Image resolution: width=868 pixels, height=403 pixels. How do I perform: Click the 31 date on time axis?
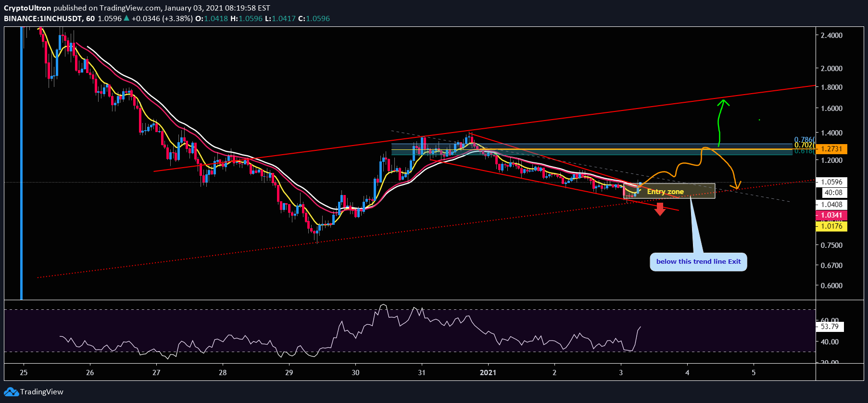click(x=422, y=373)
